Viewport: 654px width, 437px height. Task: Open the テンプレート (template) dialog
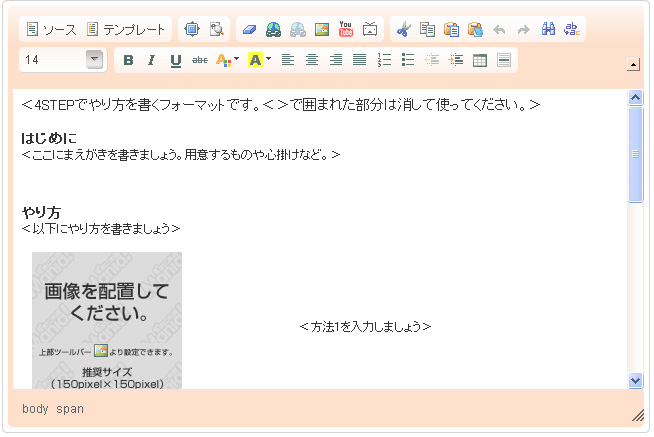click(127, 30)
